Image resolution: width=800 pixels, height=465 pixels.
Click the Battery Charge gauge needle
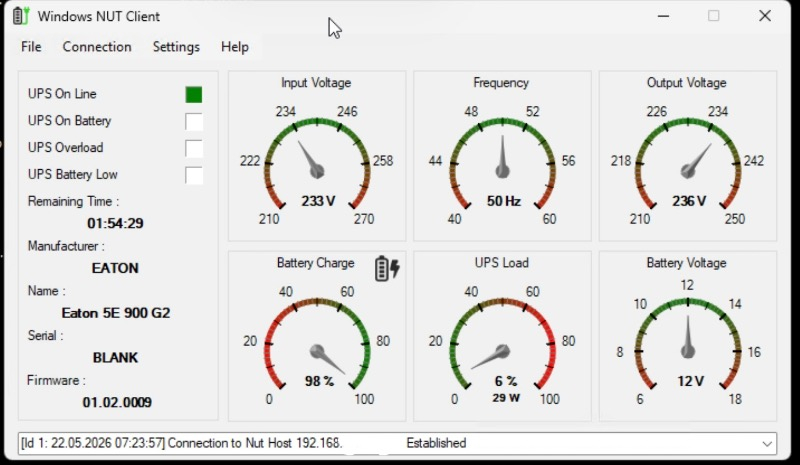[327, 359]
